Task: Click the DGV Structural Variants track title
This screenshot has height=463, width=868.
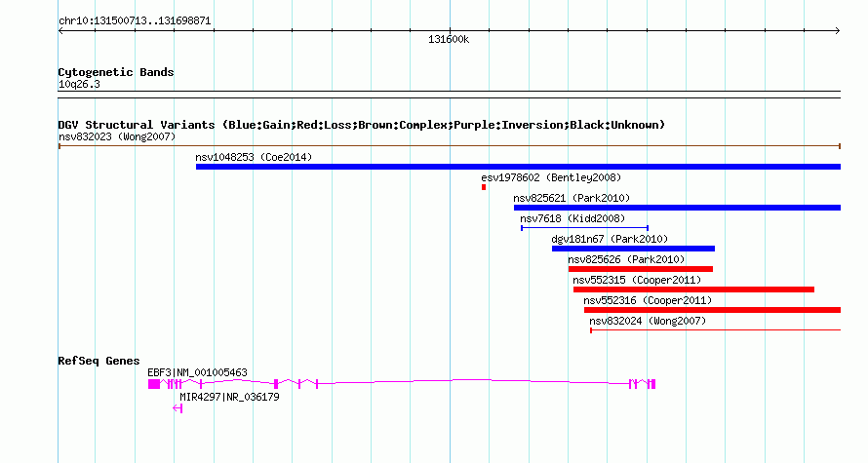Action: 362,125
